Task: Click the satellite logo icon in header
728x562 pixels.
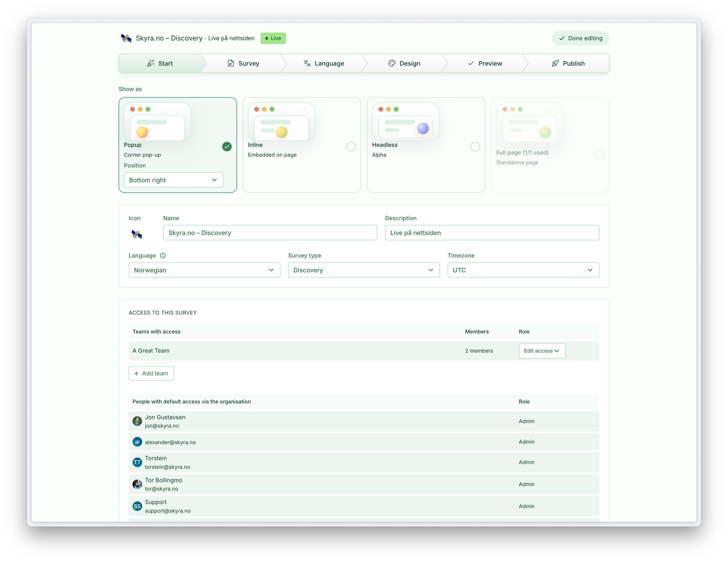Action: point(126,38)
